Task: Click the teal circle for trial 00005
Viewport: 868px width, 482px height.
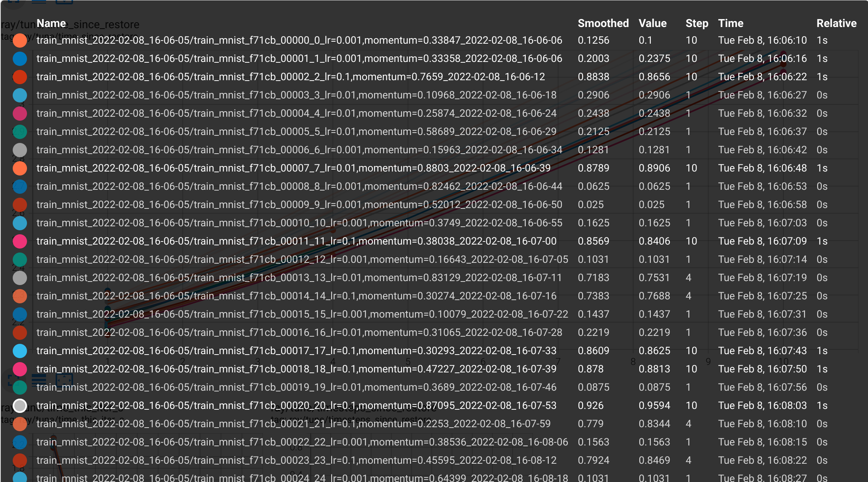Action: 20,131
